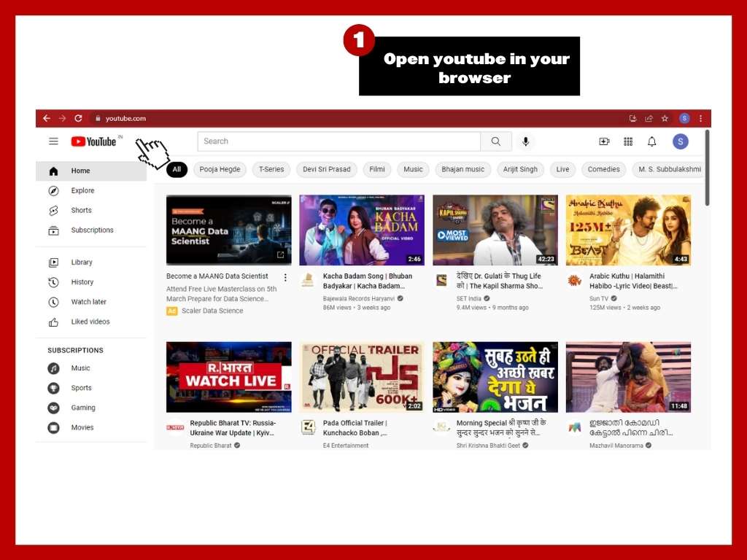This screenshot has width=747, height=560.
Task: Open the YouTube account avatar menu
Action: 681,141
